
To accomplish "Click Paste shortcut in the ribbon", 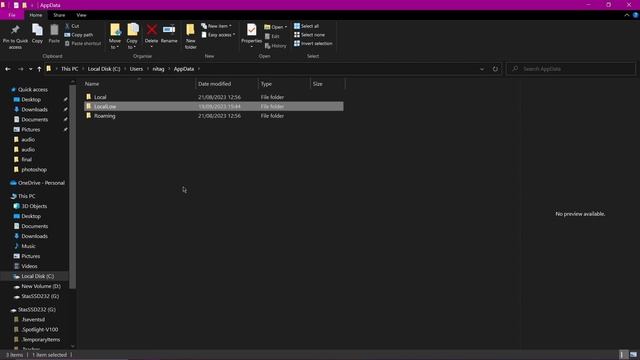I will pos(82,43).
